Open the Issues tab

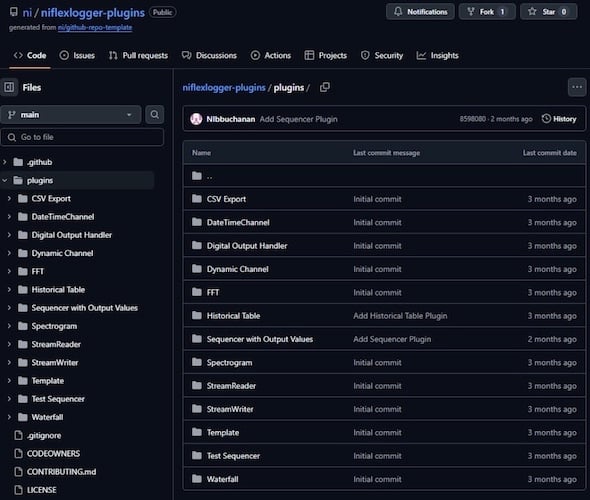coord(77,56)
